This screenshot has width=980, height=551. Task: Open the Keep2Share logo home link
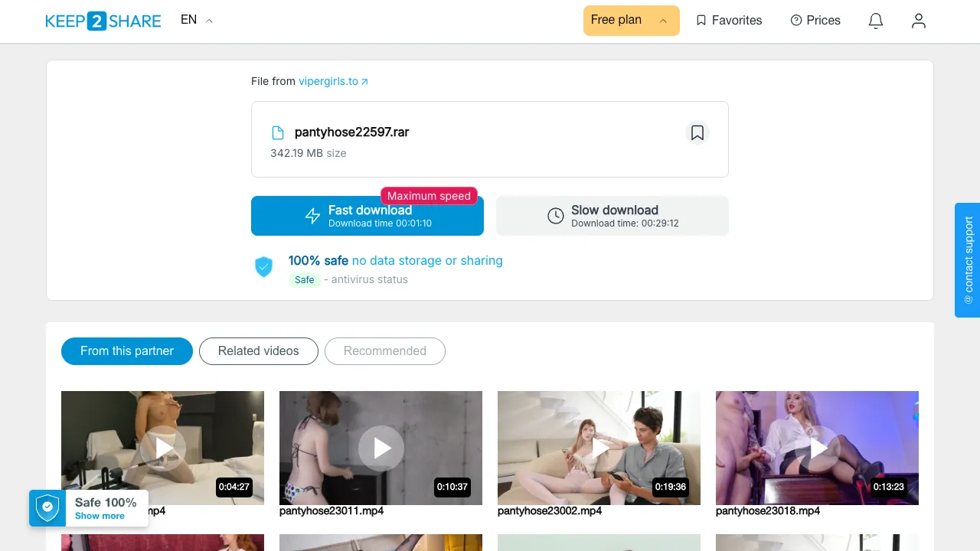(103, 21)
